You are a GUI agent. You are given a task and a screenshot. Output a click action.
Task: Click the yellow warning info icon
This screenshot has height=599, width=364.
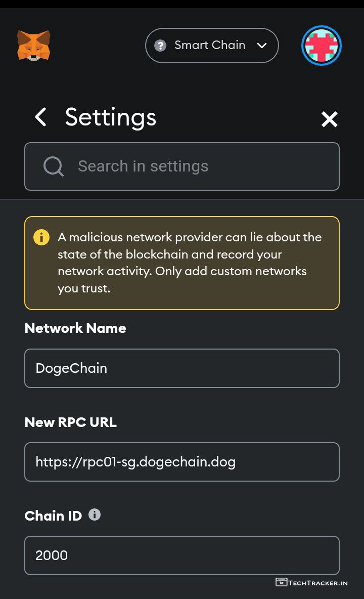(41, 237)
